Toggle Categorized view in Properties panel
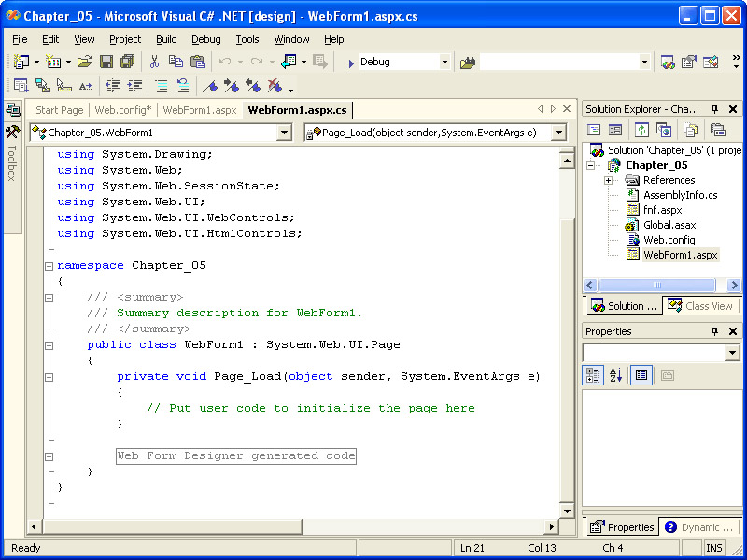Viewport: 747px width, 560px height. (x=593, y=375)
